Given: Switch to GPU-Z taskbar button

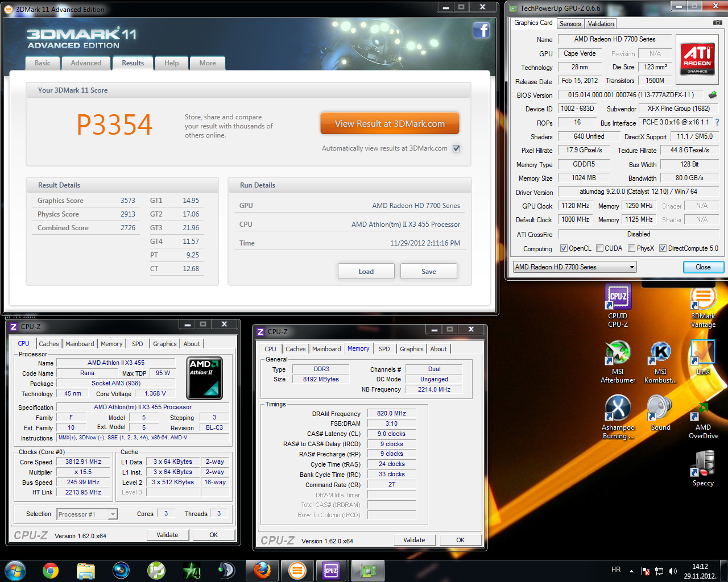Looking at the screenshot, I should click(x=367, y=570).
